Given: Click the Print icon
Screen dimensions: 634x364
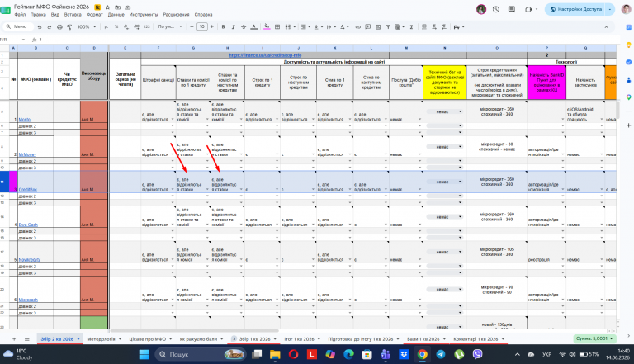Looking at the screenshot, I should click(59, 27).
